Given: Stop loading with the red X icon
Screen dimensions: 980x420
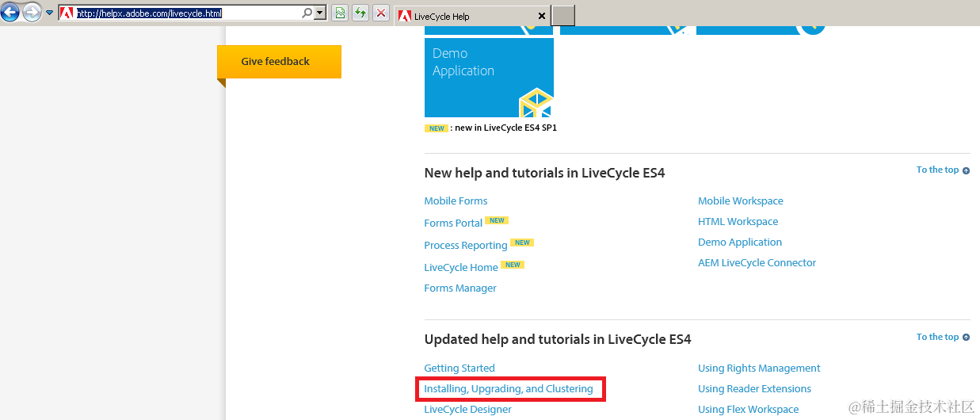Looking at the screenshot, I should pyautogui.click(x=381, y=13).
